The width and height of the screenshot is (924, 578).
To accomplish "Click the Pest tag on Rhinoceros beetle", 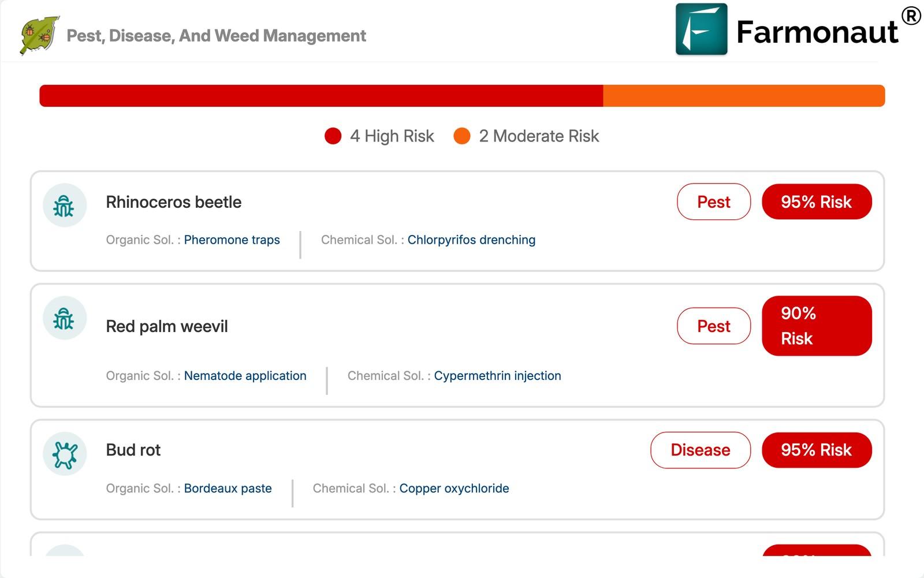I will [x=714, y=202].
